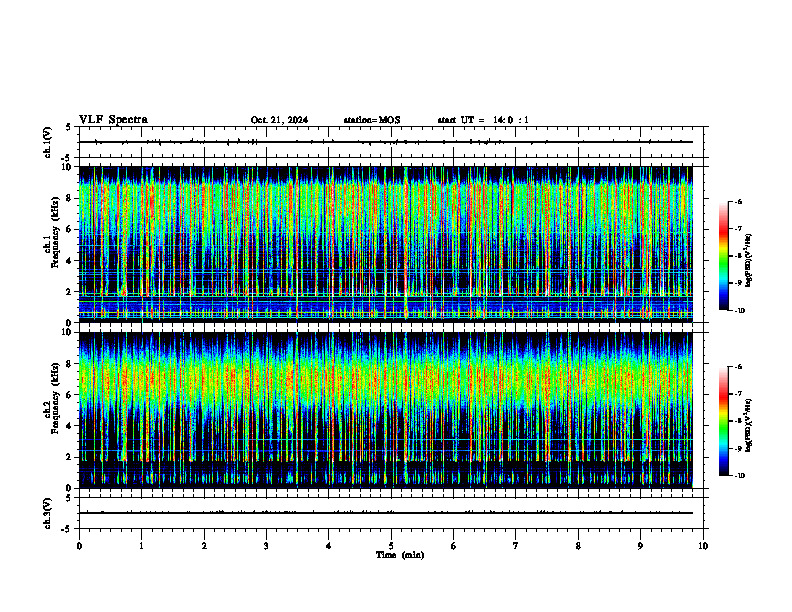The width and height of the screenshot is (792, 612).
Task: Click the time axis tick label '9'
Action: click(x=640, y=546)
